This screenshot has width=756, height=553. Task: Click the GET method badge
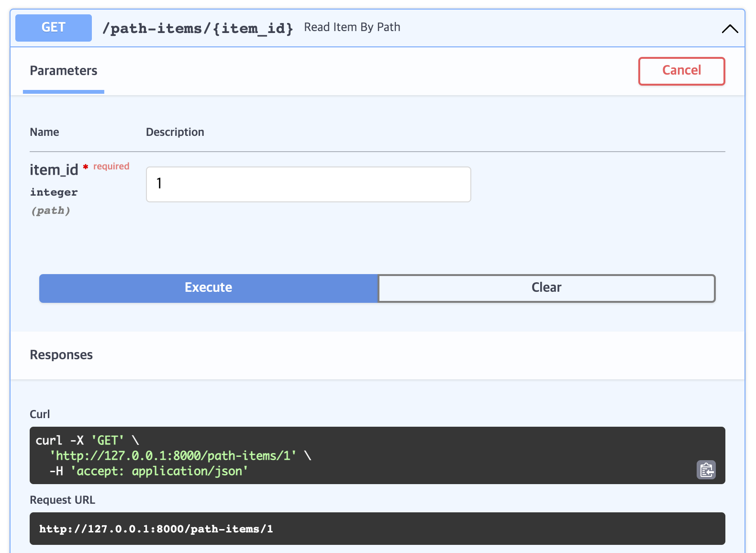tap(54, 28)
